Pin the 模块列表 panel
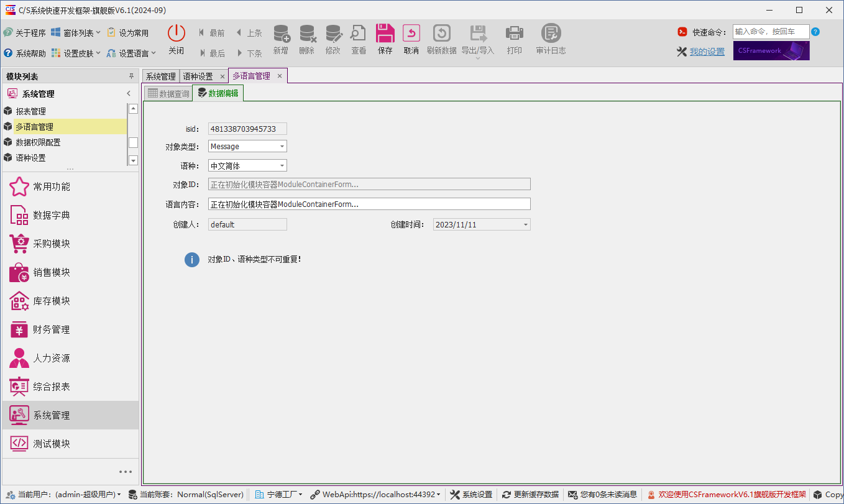 131,76
